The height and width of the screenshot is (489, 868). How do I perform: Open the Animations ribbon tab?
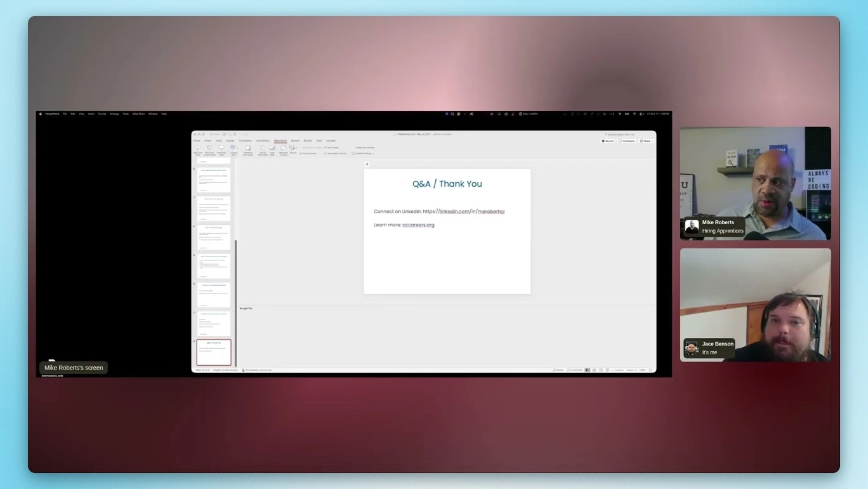point(263,140)
